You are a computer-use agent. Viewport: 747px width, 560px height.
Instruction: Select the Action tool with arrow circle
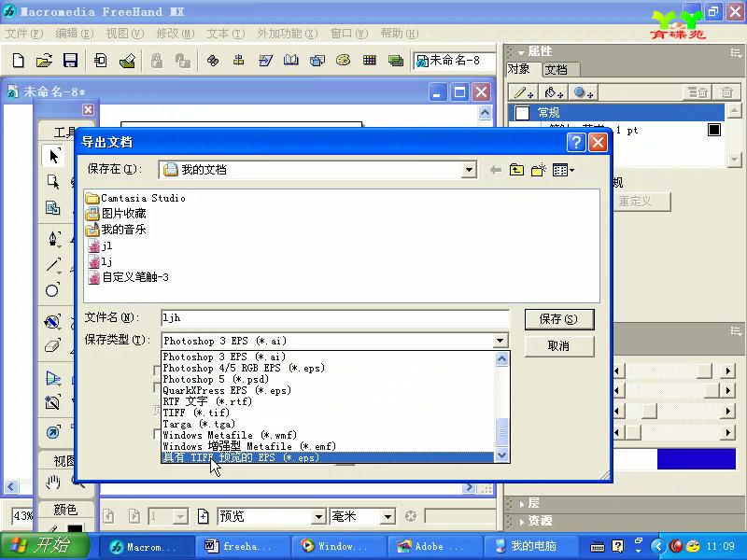[53, 432]
